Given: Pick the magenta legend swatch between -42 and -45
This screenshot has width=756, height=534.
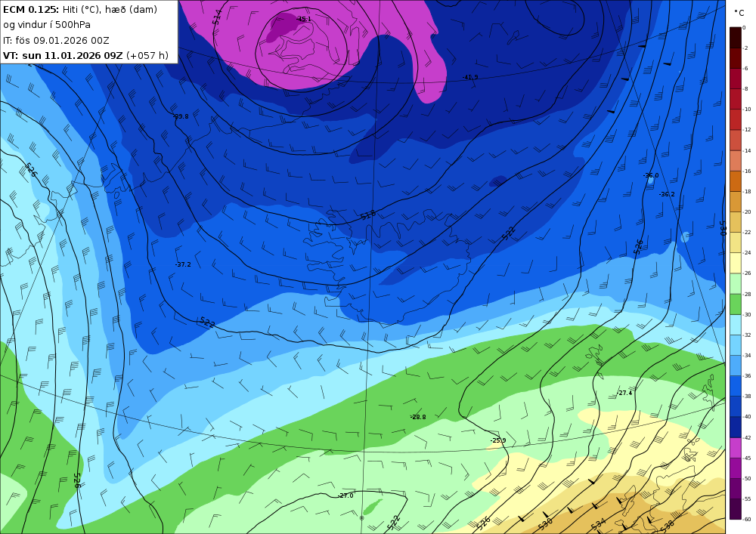Looking at the screenshot, I should (x=736, y=448).
